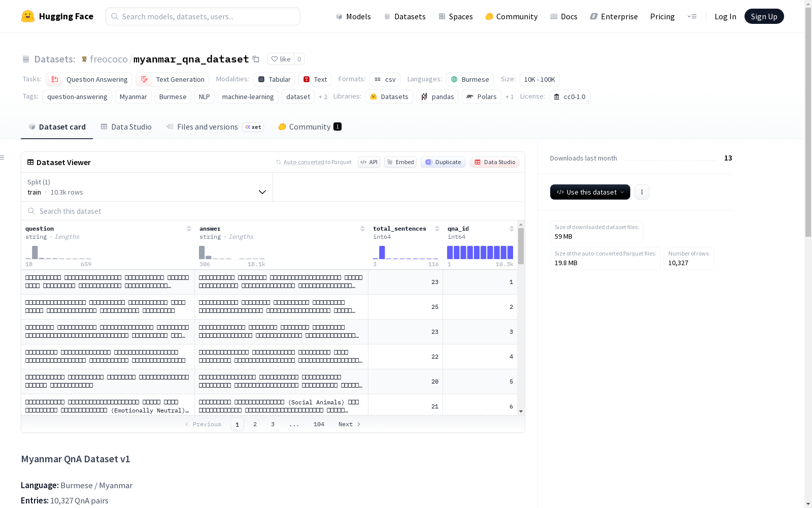Focus the search models, datasets, users field
Viewport: 812px width, 508px height.
203,16
